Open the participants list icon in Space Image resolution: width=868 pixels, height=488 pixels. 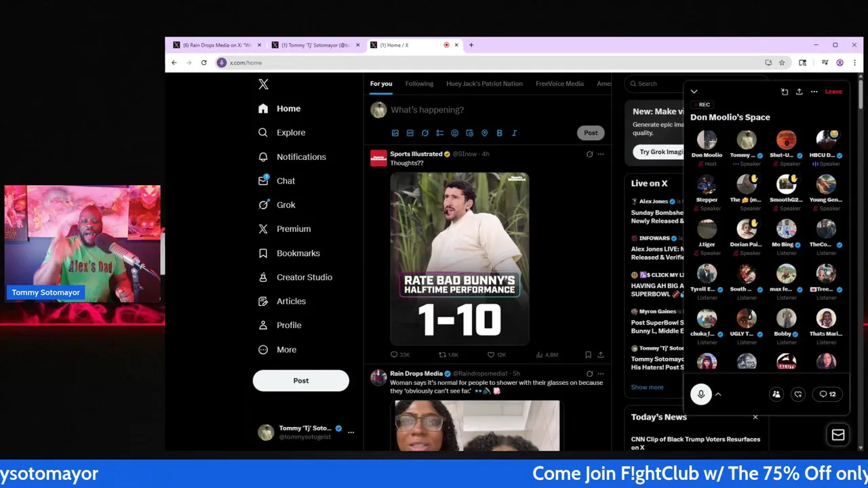776,394
